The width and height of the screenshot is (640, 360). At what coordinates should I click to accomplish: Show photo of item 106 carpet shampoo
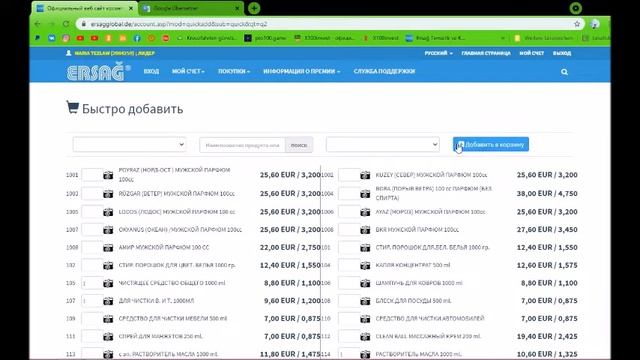[x=365, y=283]
